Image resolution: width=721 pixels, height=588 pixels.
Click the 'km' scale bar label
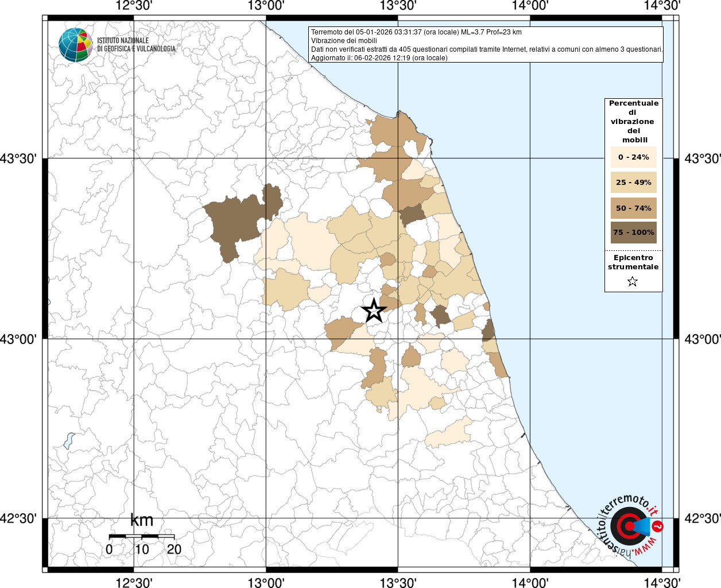tap(142, 520)
